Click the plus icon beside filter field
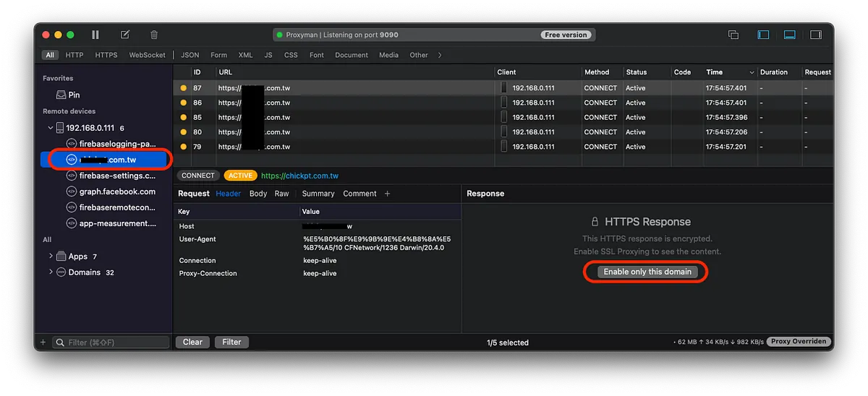Image resolution: width=868 pixels, height=396 pixels. (x=43, y=342)
